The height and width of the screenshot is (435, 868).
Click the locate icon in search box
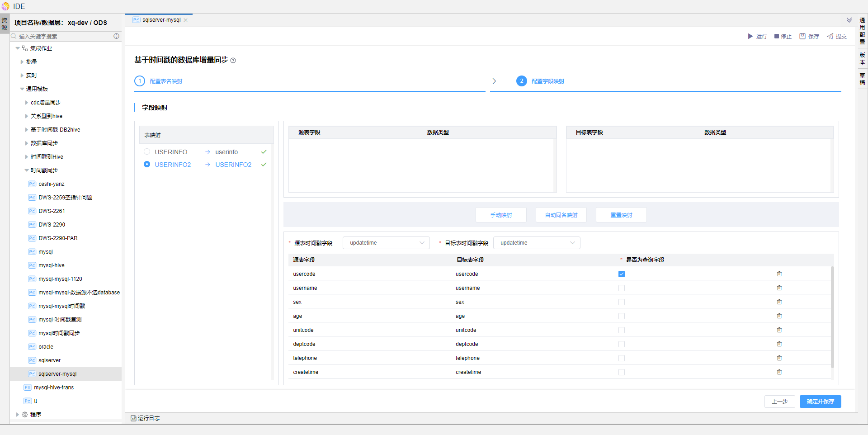[116, 36]
